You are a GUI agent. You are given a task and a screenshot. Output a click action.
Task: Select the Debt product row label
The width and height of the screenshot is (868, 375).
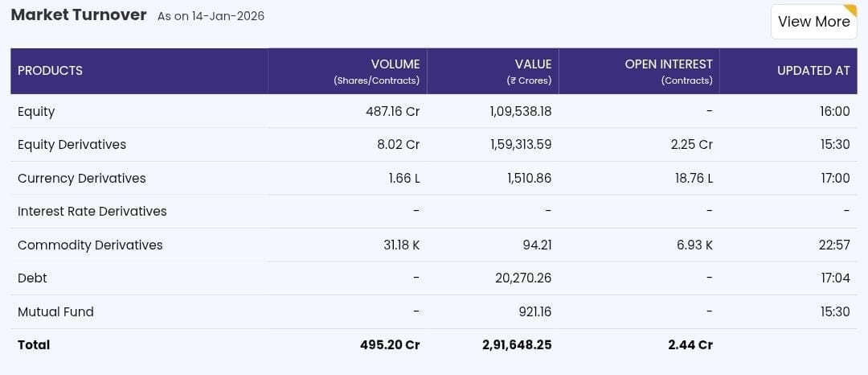pos(32,278)
